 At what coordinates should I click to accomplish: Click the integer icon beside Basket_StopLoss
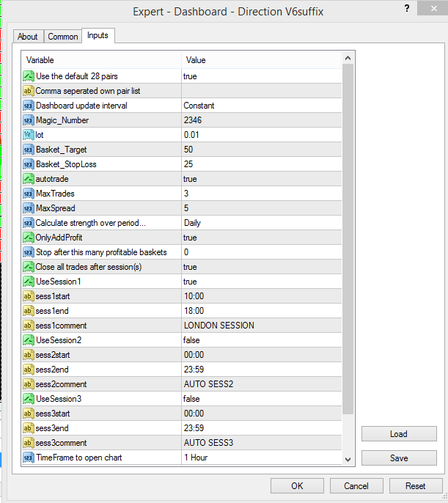pos(28,164)
